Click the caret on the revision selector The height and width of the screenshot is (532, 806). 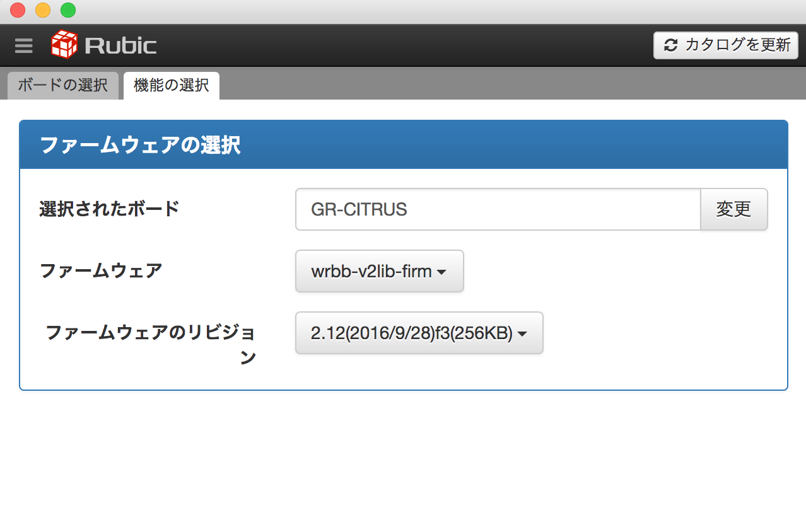pos(522,333)
